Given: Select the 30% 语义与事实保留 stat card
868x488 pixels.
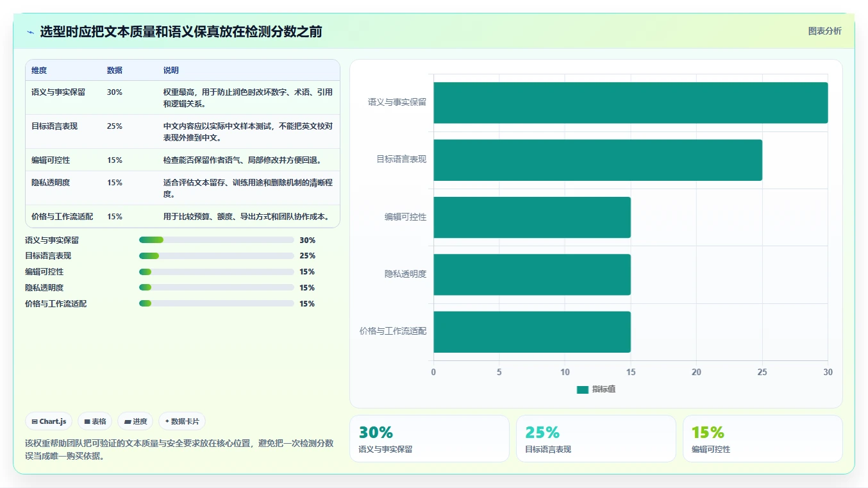Looking at the screenshot, I should (x=429, y=439).
